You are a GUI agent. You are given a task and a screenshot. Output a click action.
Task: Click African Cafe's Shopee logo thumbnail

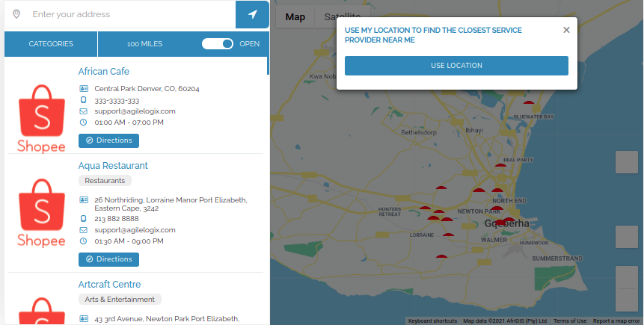click(x=41, y=119)
